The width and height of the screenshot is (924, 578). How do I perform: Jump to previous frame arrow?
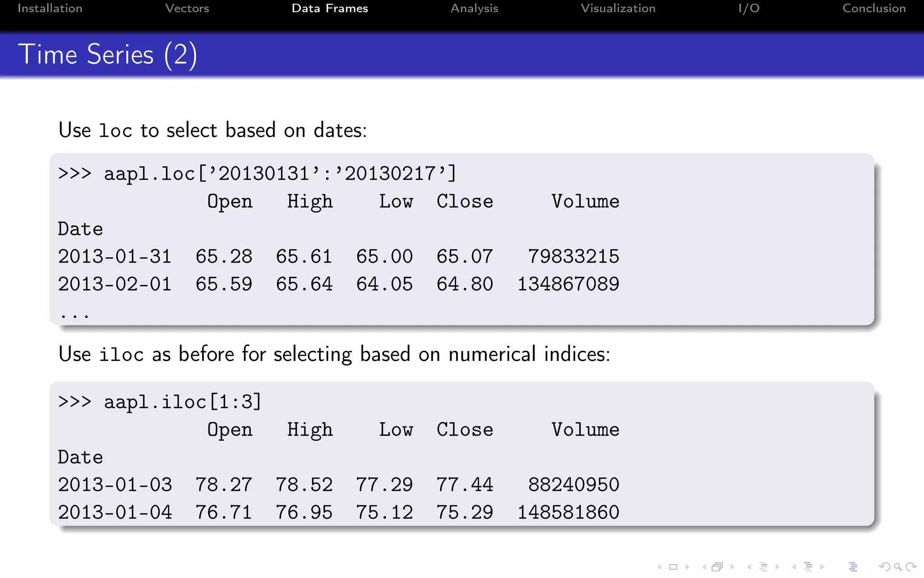tap(704, 567)
